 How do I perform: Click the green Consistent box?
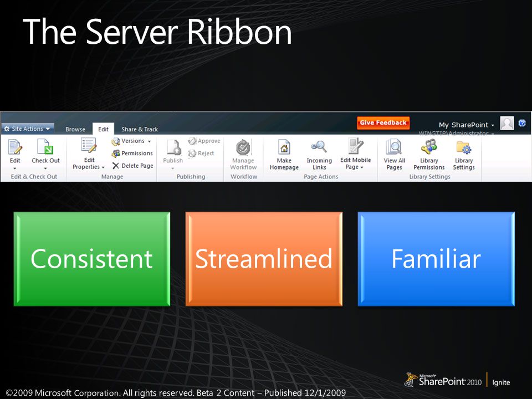[92, 259]
